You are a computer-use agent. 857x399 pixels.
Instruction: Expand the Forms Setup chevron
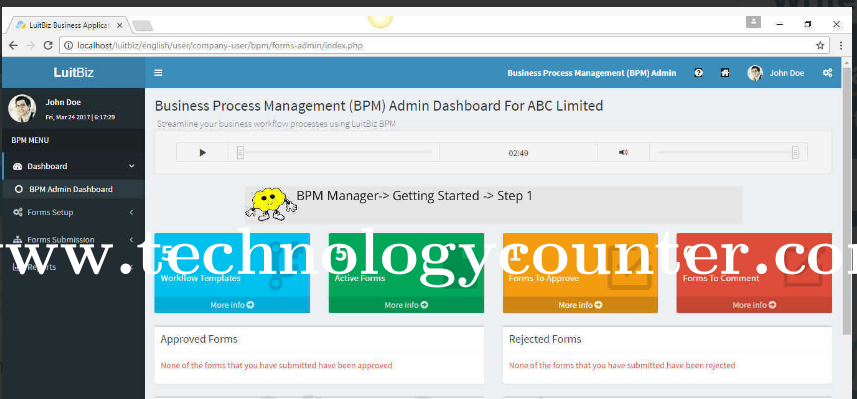131,212
